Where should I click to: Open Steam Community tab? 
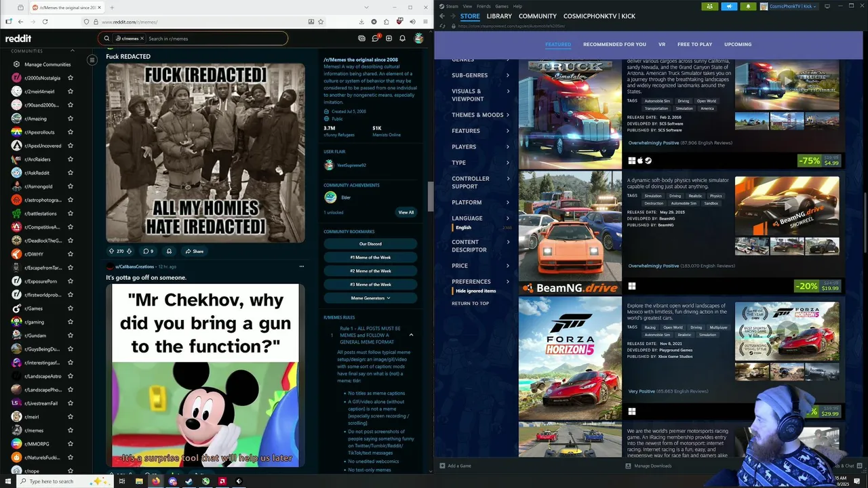pos(538,16)
